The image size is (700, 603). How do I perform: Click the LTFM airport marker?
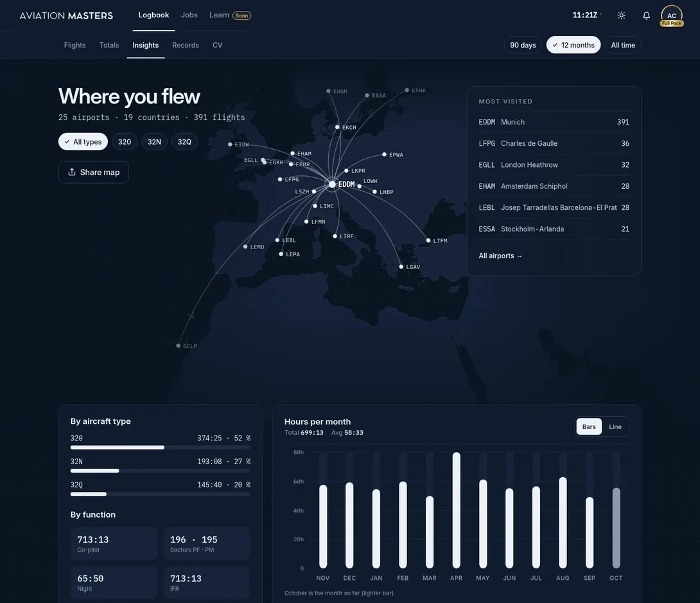pyautogui.click(x=428, y=241)
